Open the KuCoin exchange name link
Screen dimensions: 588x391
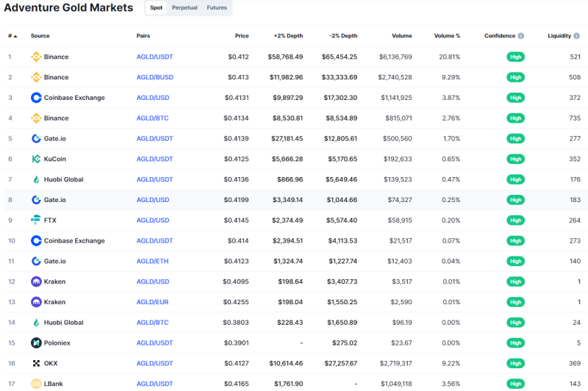[54, 159]
